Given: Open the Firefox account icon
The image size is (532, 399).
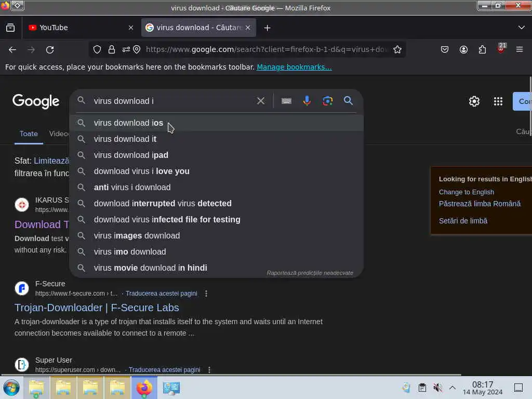Looking at the screenshot, I should (463, 49).
